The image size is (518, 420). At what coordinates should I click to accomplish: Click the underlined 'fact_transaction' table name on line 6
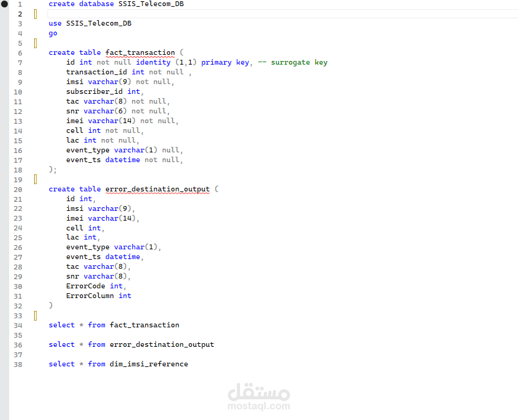tap(140, 53)
